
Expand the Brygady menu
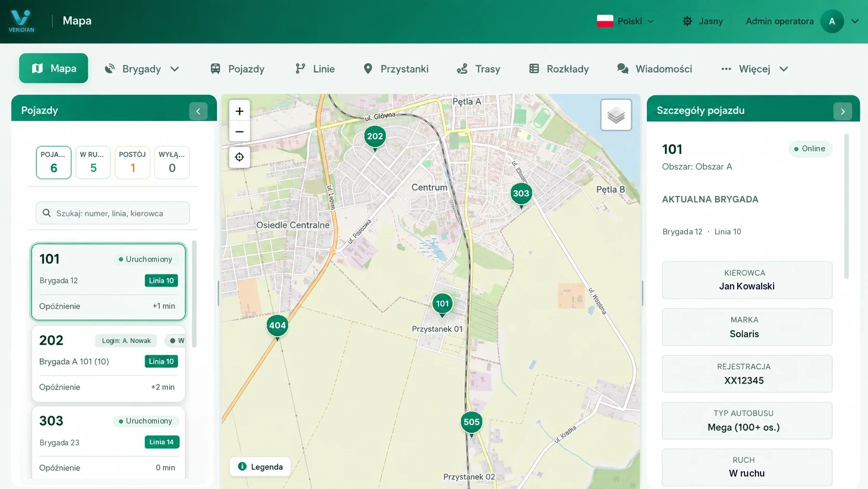point(142,69)
